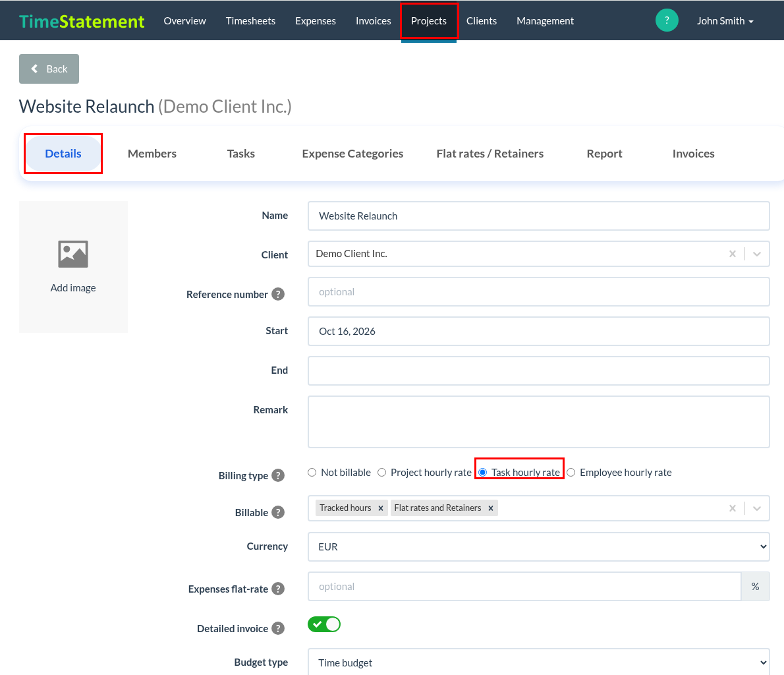Clear the Client selection with the X
The height and width of the screenshot is (675, 784).
(733, 254)
